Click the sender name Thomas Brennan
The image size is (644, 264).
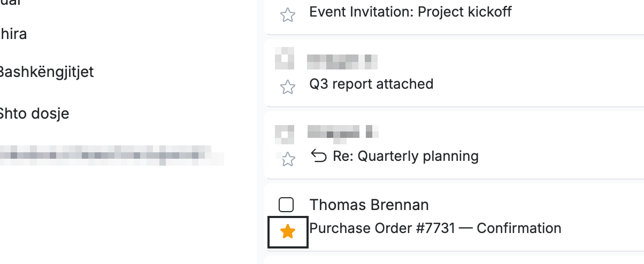369,205
